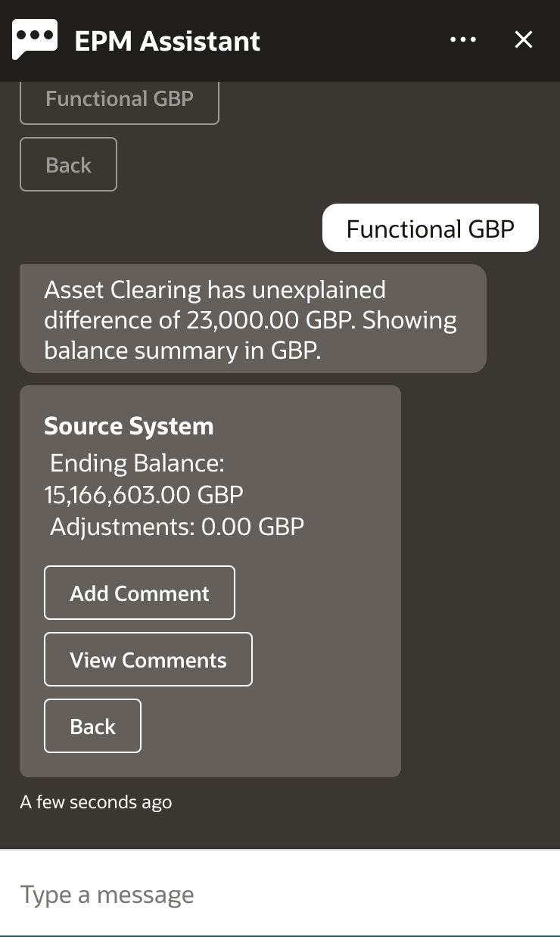560x937 pixels.
Task: Open View Comments for Asset Clearing
Action: point(148,659)
